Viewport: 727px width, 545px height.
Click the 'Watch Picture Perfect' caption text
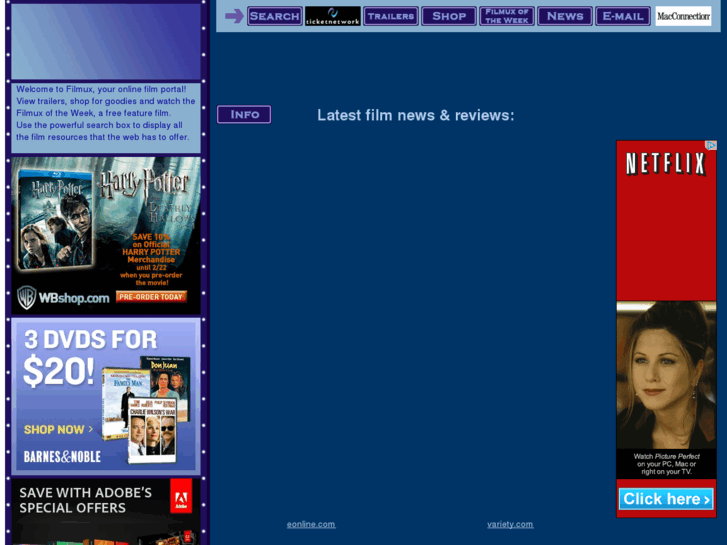[666, 464]
